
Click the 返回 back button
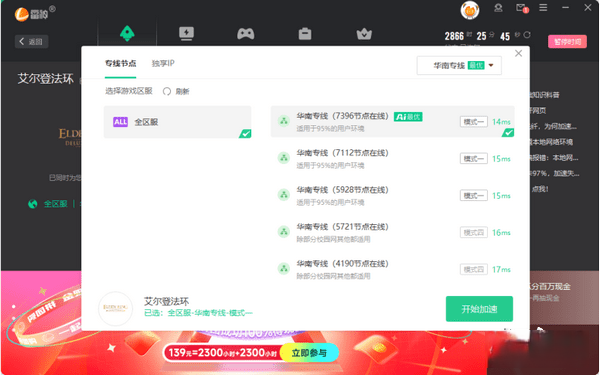coord(31,41)
